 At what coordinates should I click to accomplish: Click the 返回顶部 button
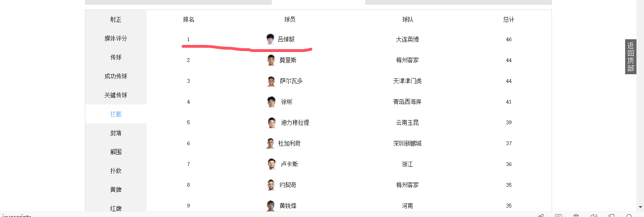(631, 57)
